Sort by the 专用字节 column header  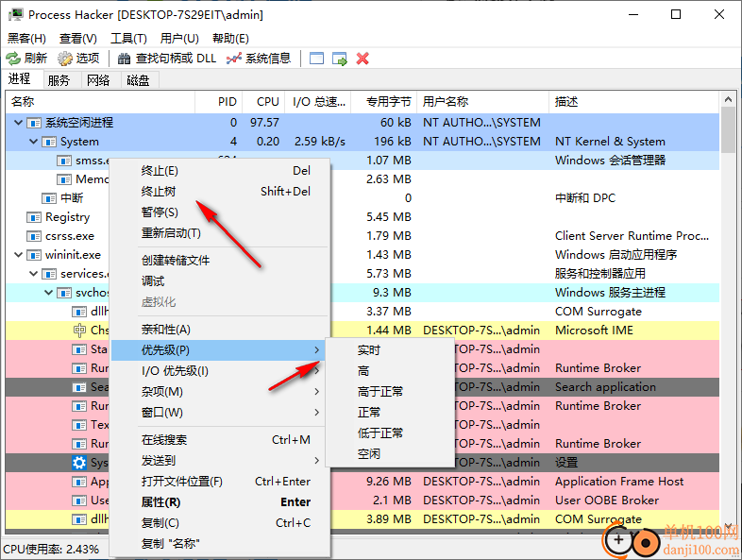tap(384, 102)
